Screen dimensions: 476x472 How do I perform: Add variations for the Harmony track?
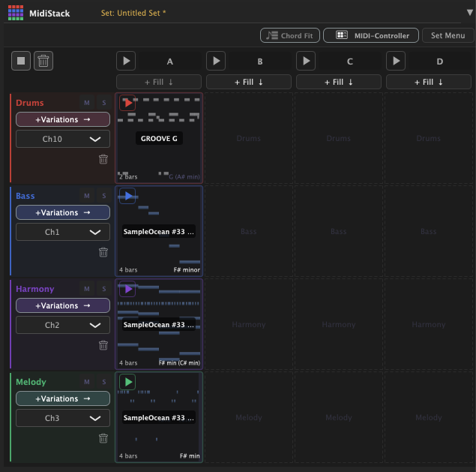point(63,305)
